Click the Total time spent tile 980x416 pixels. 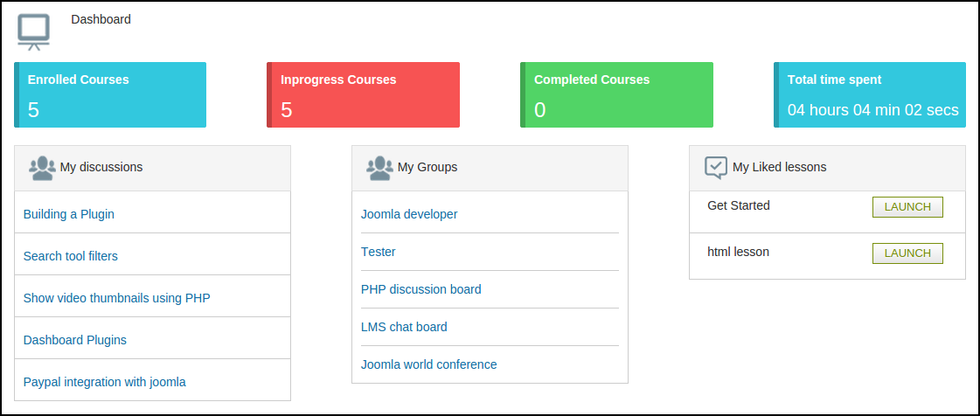[870, 95]
